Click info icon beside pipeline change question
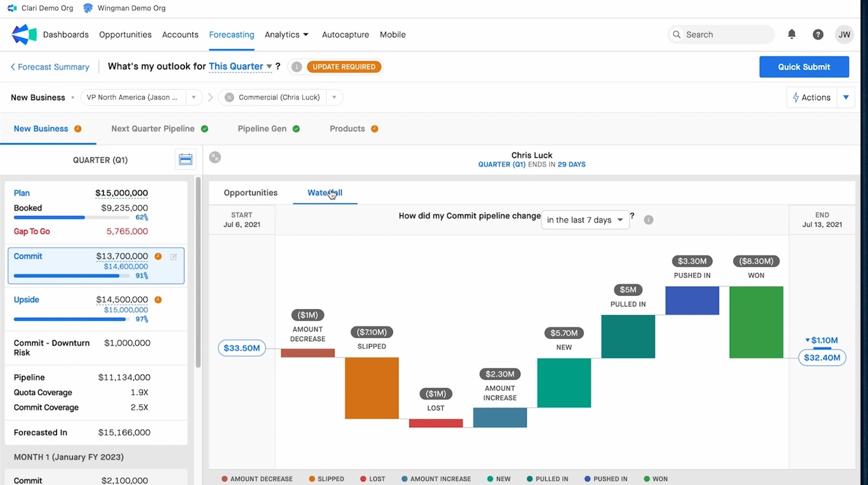868x485 pixels. 648,220
